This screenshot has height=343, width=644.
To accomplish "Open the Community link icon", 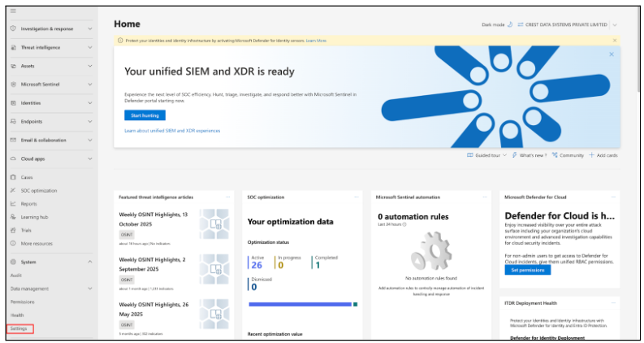I will point(555,154).
